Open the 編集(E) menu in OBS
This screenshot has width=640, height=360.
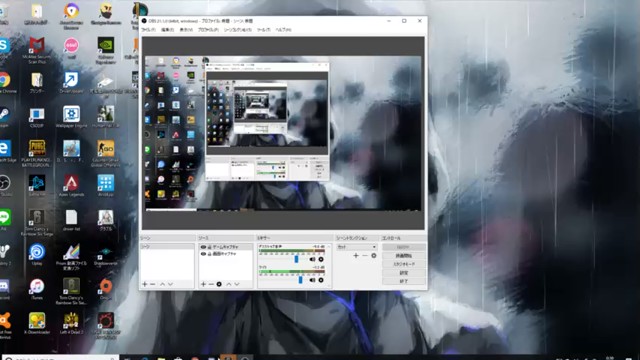[167, 30]
